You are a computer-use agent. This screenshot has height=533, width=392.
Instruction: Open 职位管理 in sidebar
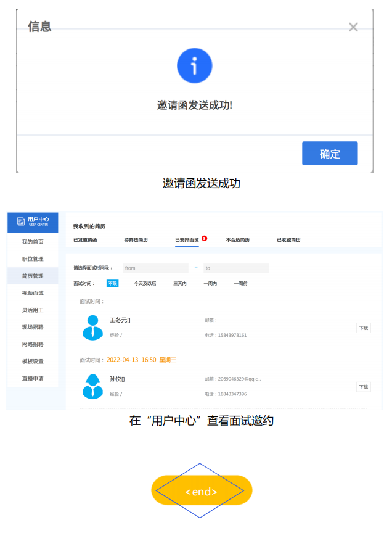33,258
